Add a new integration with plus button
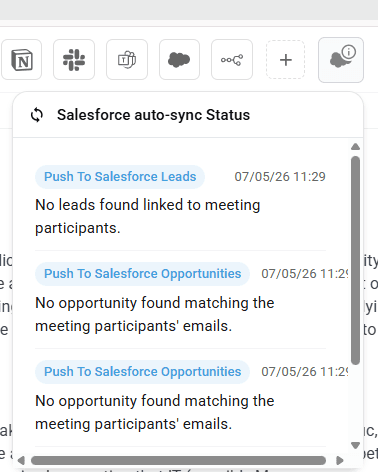The height and width of the screenshot is (472, 378). tap(285, 60)
